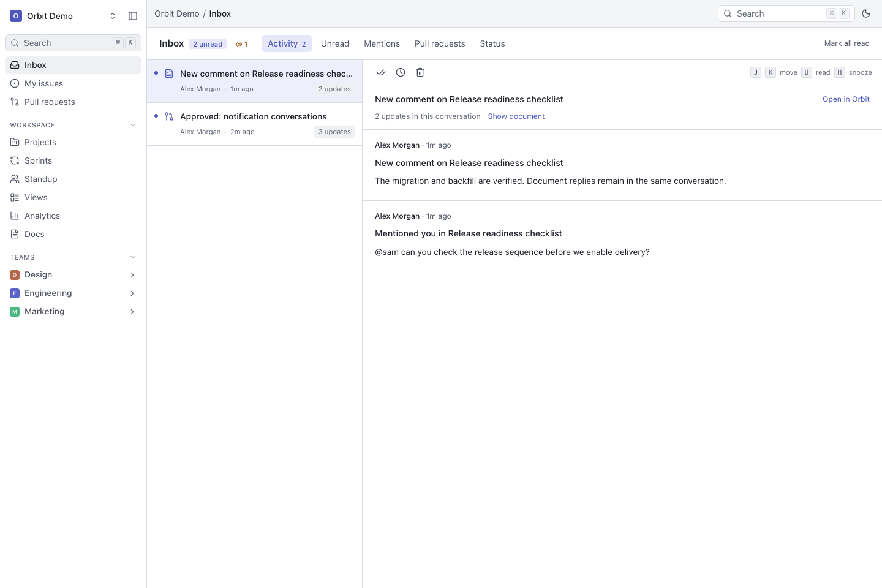
Task: Focus the top-right Search field
Action: pyautogui.click(x=786, y=13)
